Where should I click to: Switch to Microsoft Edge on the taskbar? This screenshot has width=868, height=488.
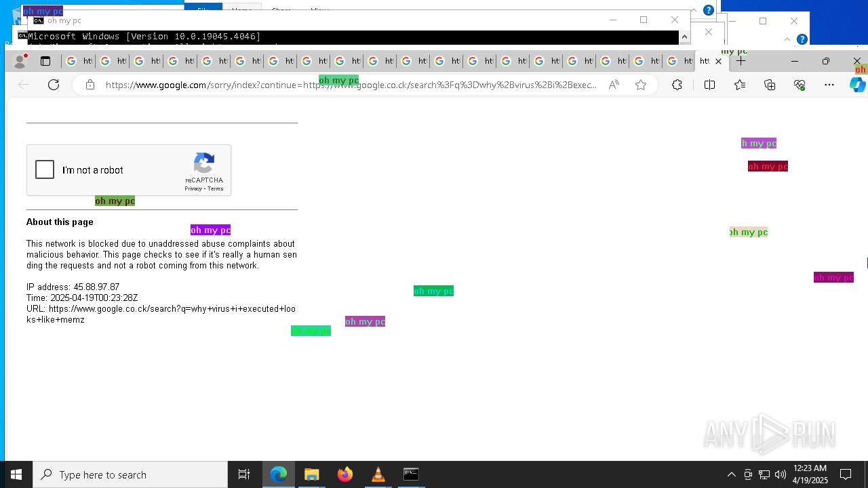tap(279, 474)
